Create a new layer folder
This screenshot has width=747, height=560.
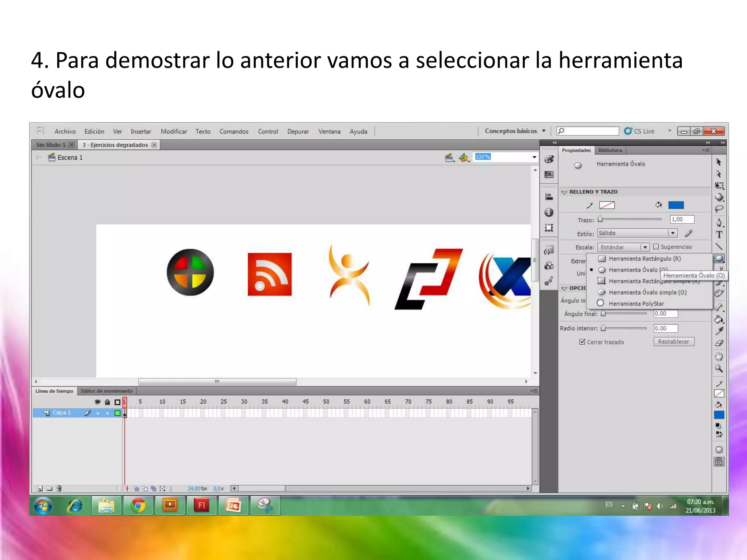pos(49,489)
